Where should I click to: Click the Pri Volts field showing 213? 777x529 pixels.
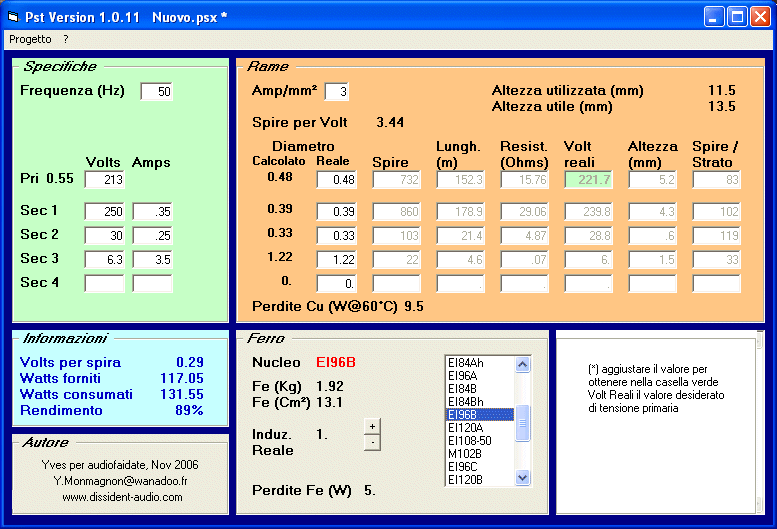pyautogui.click(x=104, y=180)
